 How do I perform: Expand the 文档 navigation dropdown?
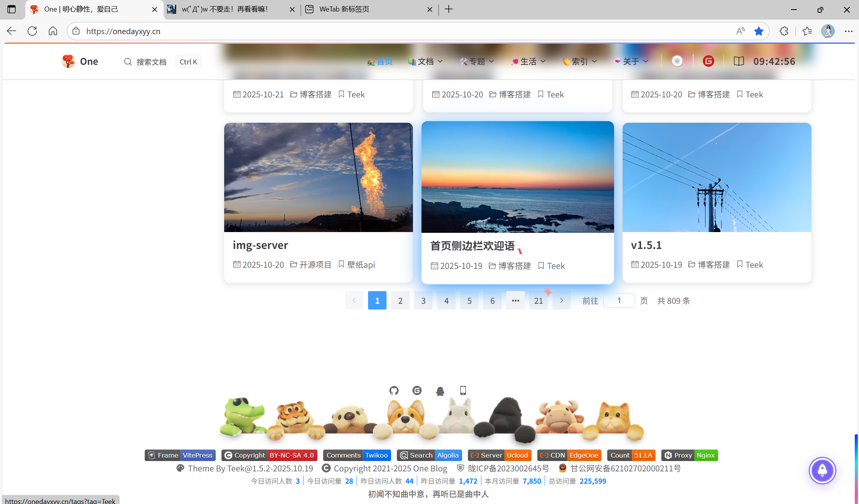pos(426,61)
